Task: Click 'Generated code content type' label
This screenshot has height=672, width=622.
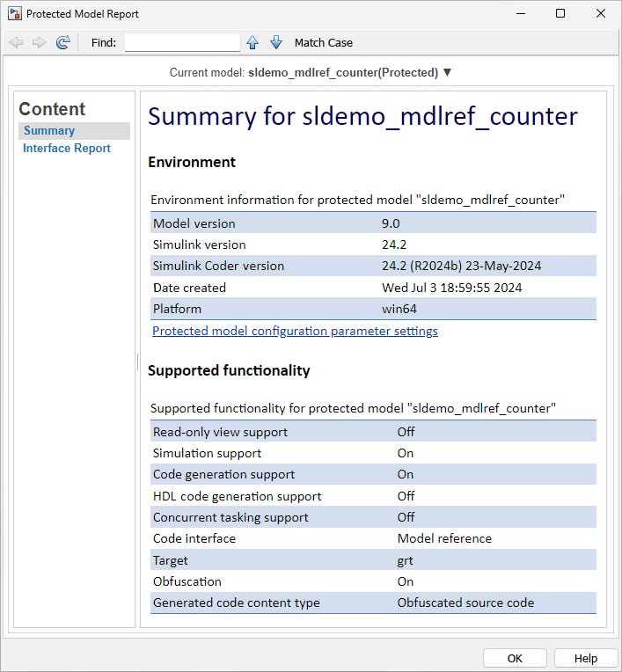Action: tap(236, 603)
